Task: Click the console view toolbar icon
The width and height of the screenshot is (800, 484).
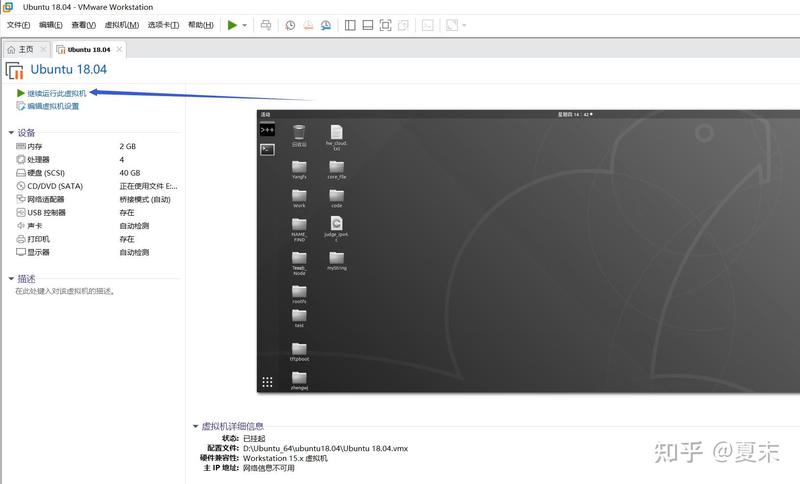Action: click(428, 25)
